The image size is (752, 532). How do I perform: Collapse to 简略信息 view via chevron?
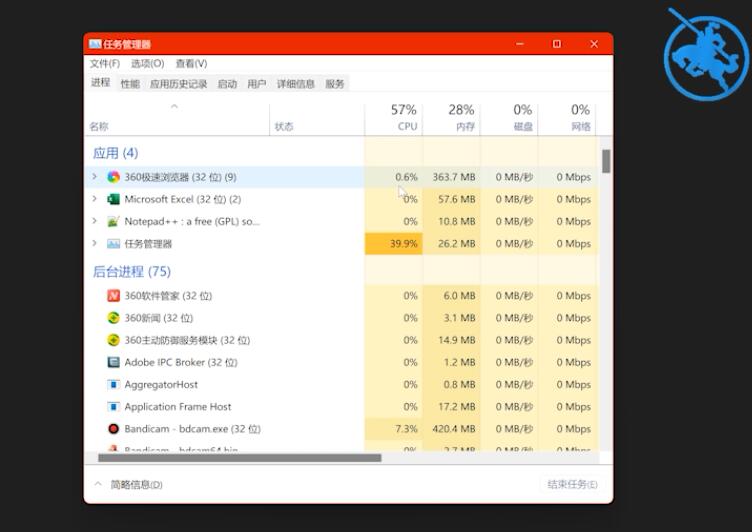(x=98, y=484)
